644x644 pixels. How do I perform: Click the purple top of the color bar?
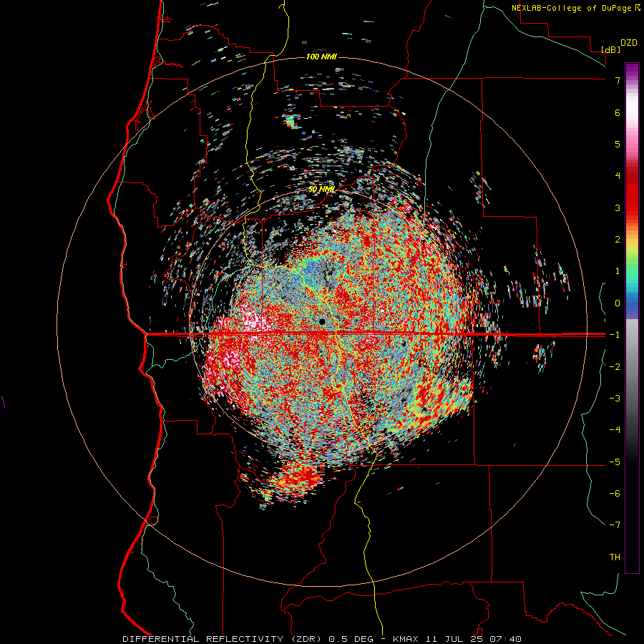[x=632, y=70]
